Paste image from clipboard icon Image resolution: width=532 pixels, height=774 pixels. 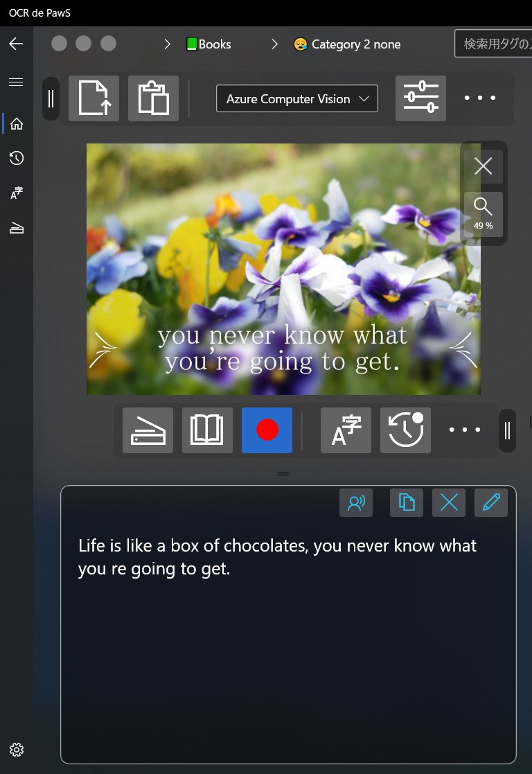point(153,98)
